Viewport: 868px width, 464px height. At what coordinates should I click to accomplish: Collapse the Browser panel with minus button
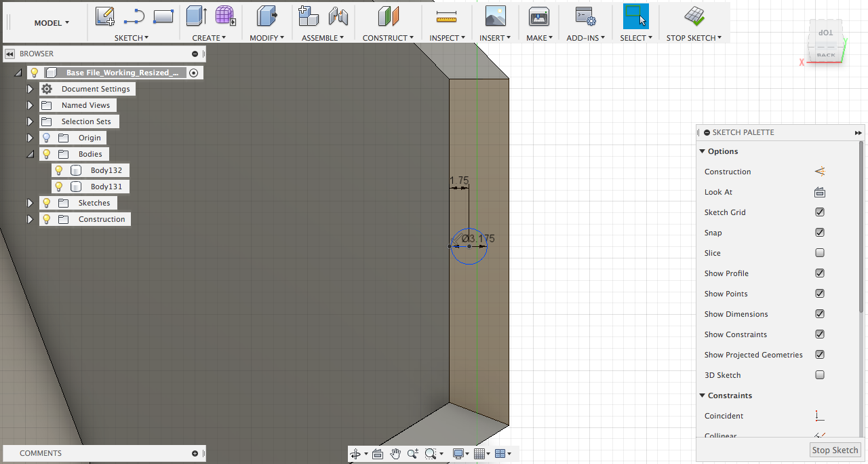[195, 54]
